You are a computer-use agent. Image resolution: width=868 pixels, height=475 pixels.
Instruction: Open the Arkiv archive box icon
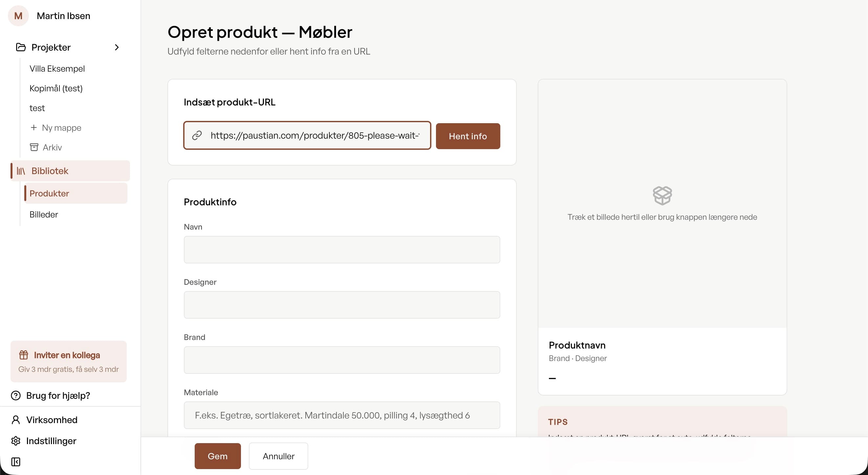pos(34,147)
